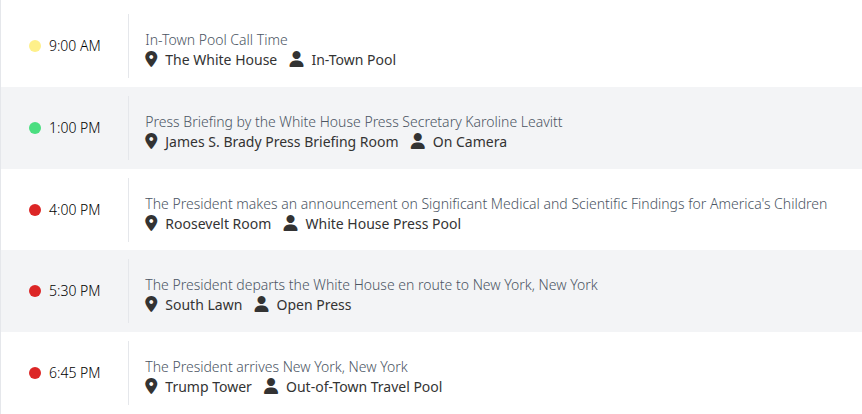
Task: Click the location pin next to James S. Brady Press Briefing Room
Action: coord(151,141)
